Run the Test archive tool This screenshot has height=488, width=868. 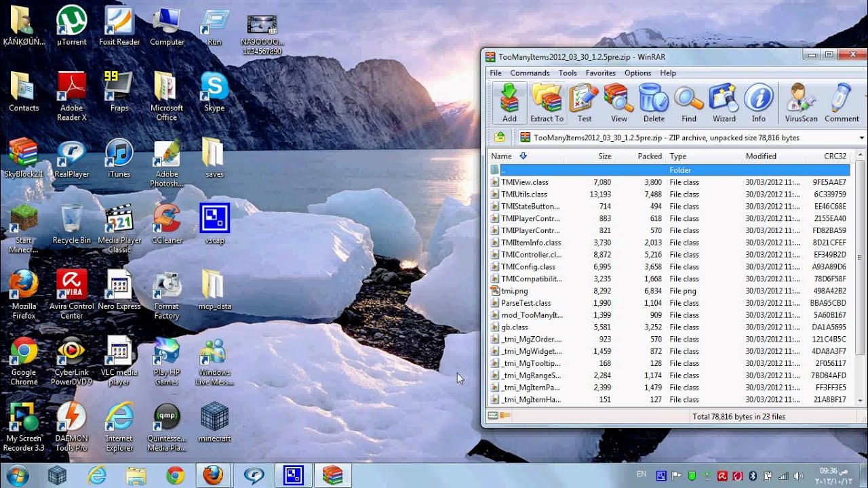click(x=585, y=103)
